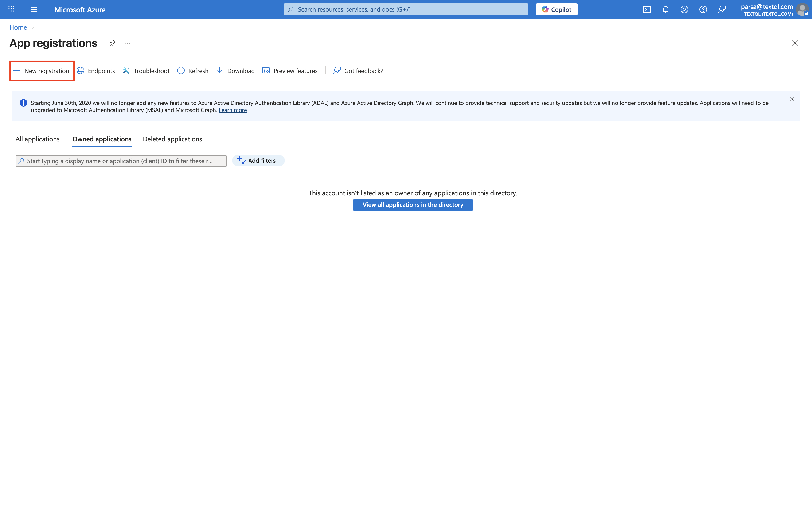Launch Cloud Shell from top bar
This screenshot has height=509, width=812.
pos(647,9)
